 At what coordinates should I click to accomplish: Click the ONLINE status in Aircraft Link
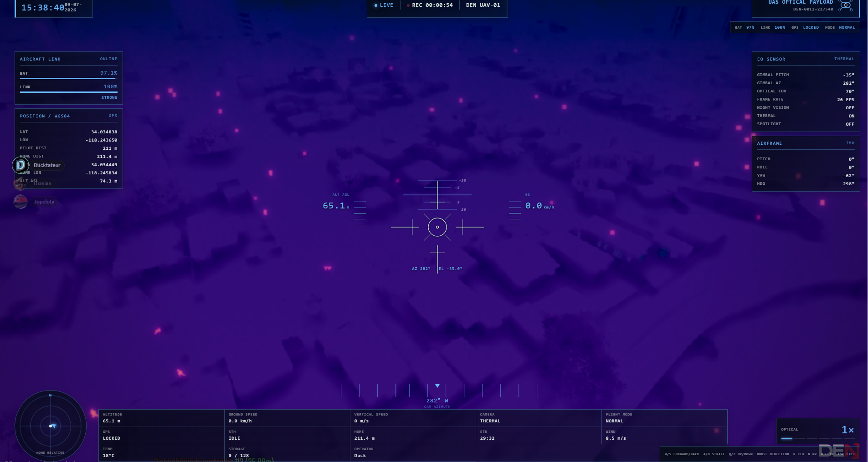[108, 59]
